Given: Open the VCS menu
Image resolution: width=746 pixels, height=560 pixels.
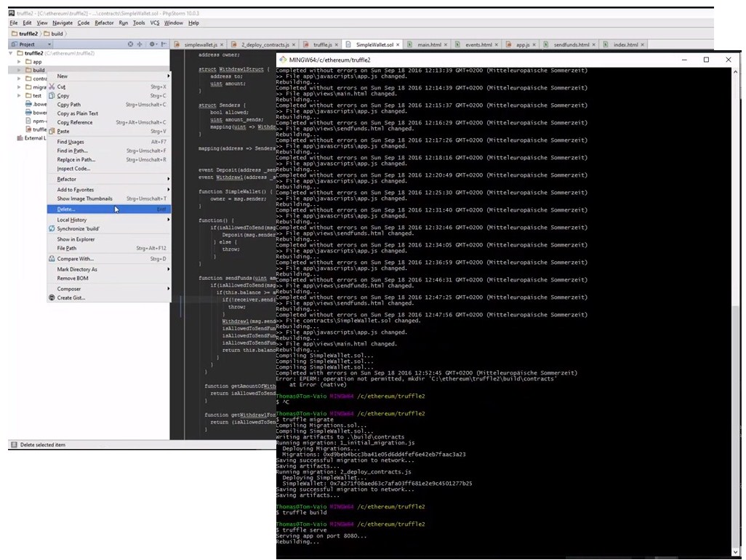Looking at the screenshot, I should click(155, 23).
